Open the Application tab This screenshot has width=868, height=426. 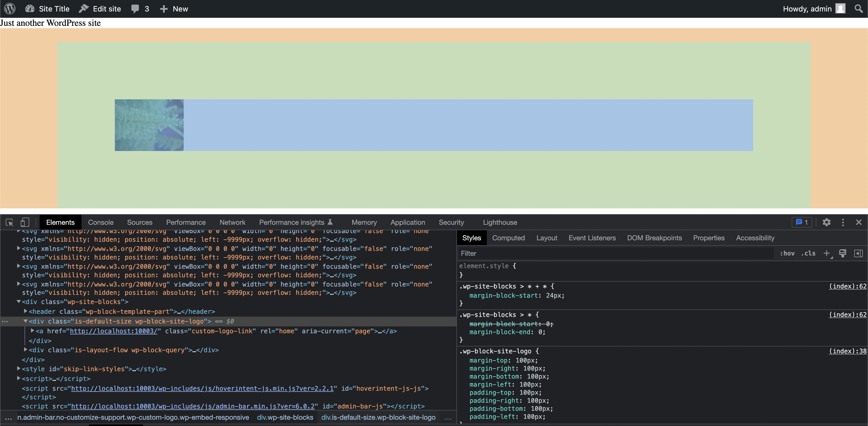408,222
